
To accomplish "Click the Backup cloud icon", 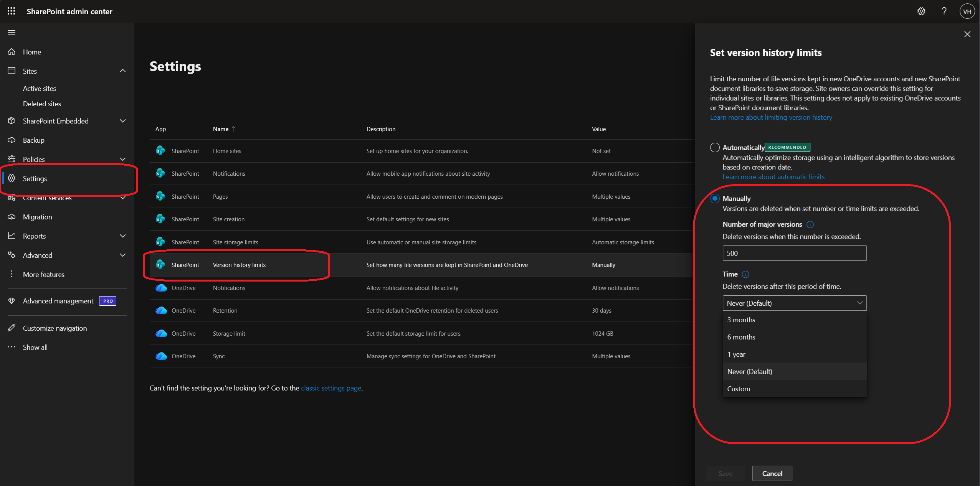I will pos(12,140).
